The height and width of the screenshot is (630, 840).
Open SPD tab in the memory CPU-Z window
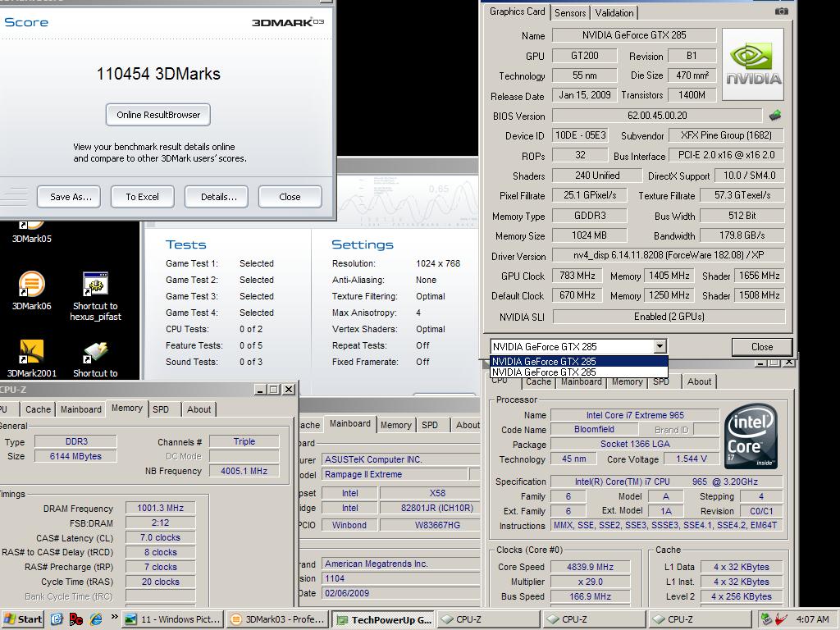coord(161,409)
